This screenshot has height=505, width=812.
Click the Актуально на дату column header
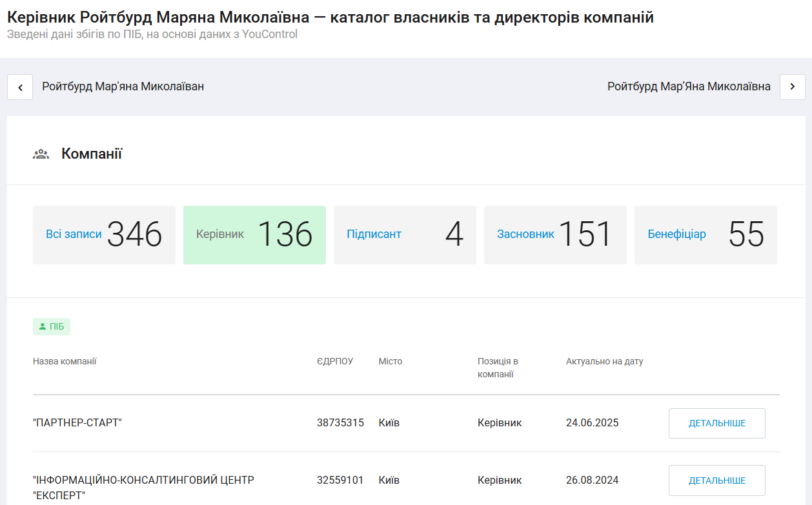click(x=605, y=361)
